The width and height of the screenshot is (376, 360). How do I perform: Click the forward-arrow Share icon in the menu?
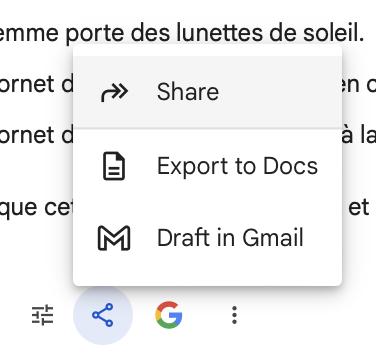coord(114,92)
